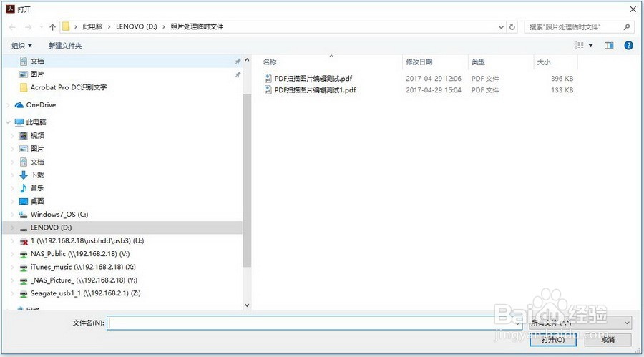Click the 2017-04-29 15:04 date cell
The width and height of the screenshot is (644, 357).
click(434, 90)
